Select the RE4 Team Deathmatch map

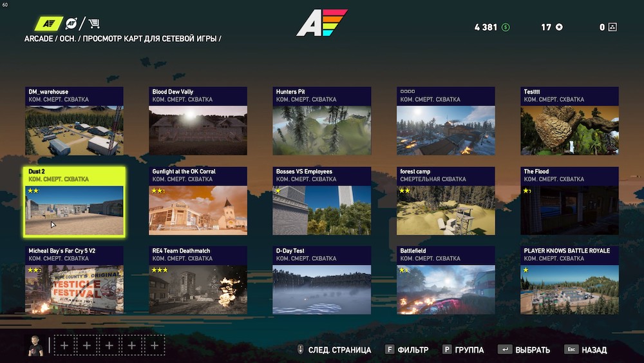coord(198,280)
